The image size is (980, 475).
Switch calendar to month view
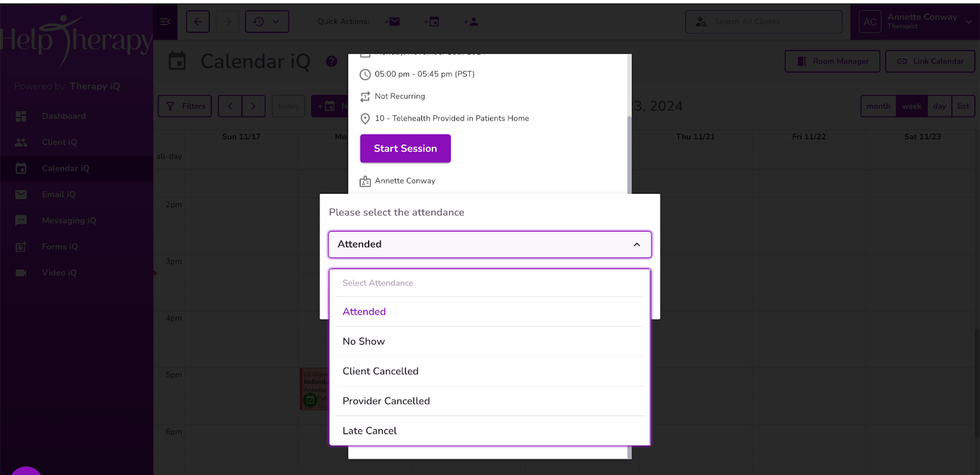pyautogui.click(x=878, y=106)
